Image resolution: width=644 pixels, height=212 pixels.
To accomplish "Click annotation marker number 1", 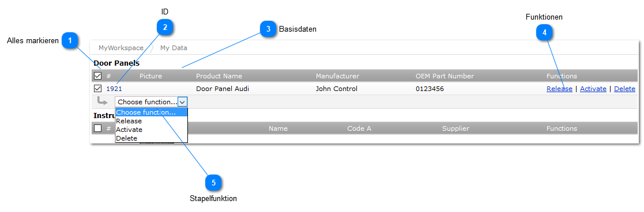I will click(70, 40).
